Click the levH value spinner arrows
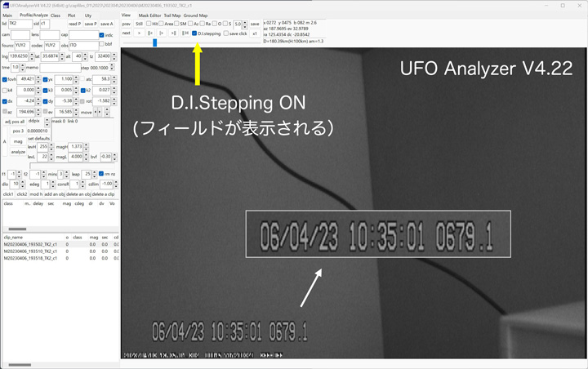The height and width of the screenshot is (369, 588). [x=51, y=147]
